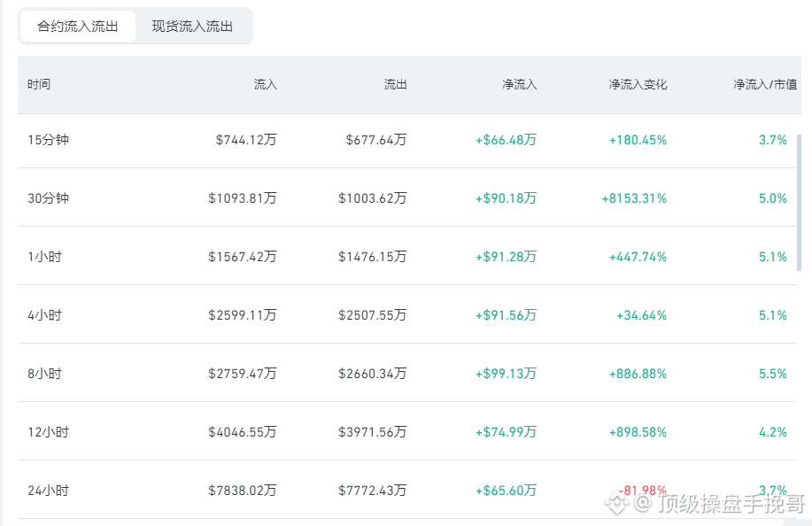Select the 30分钟 time row
The width and height of the screenshot is (812, 526).
pyautogui.click(x=407, y=197)
